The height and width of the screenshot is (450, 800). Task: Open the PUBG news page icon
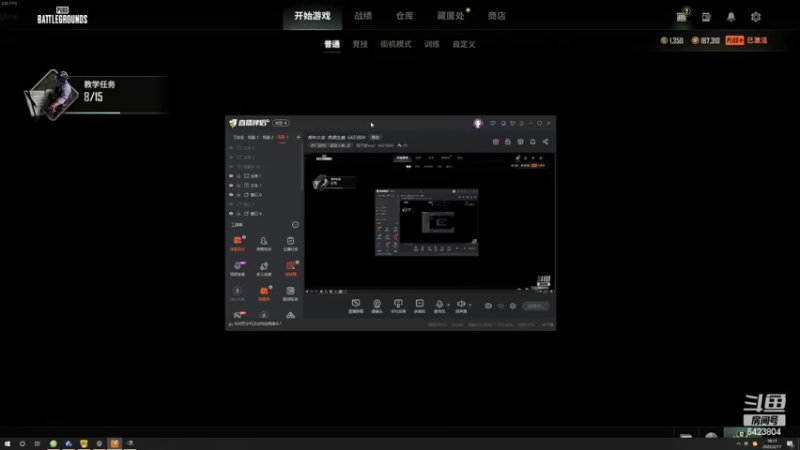[x=706, y=17]
